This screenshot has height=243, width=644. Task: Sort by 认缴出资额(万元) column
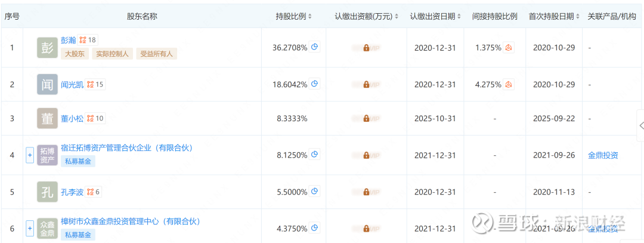tap(397, 16)
